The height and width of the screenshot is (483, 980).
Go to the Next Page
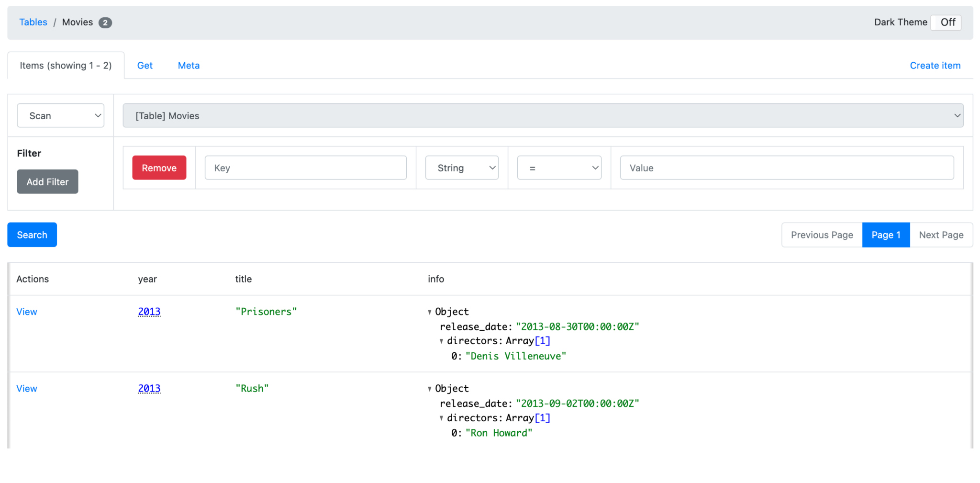[941, 235]
